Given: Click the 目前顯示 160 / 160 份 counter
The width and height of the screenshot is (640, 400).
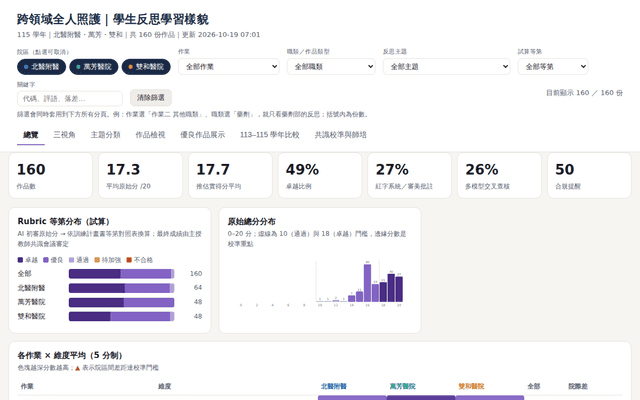Looking at the screenshot, I should click(x=584, y=93).
